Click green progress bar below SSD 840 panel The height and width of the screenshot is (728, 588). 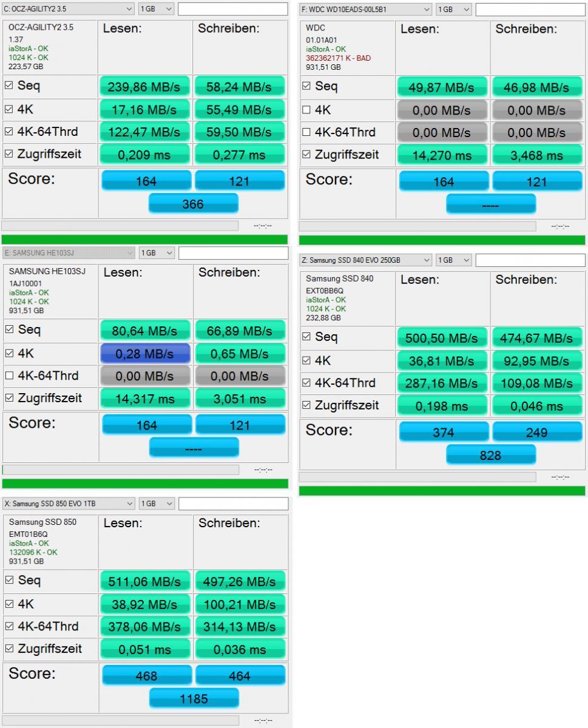coord(442,490)
